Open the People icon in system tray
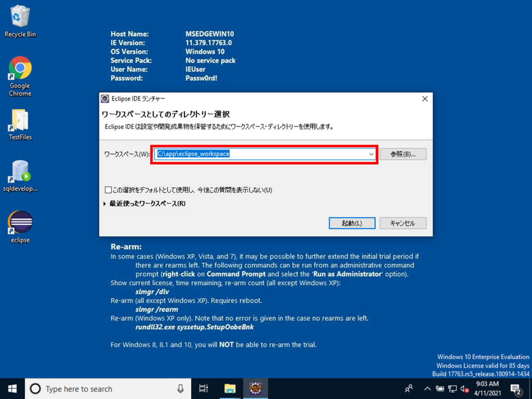The width and height of the screenshot is (532, 399). 409,389
